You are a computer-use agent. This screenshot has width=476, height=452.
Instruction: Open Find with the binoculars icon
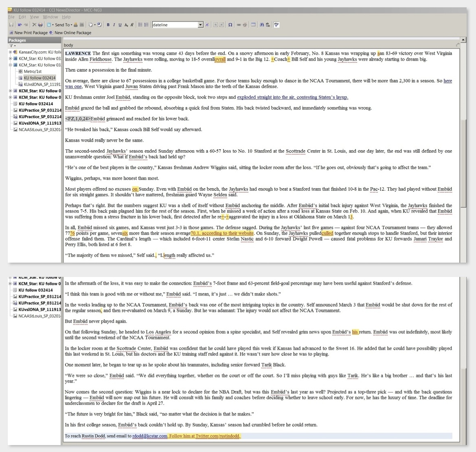click(262, 25)
